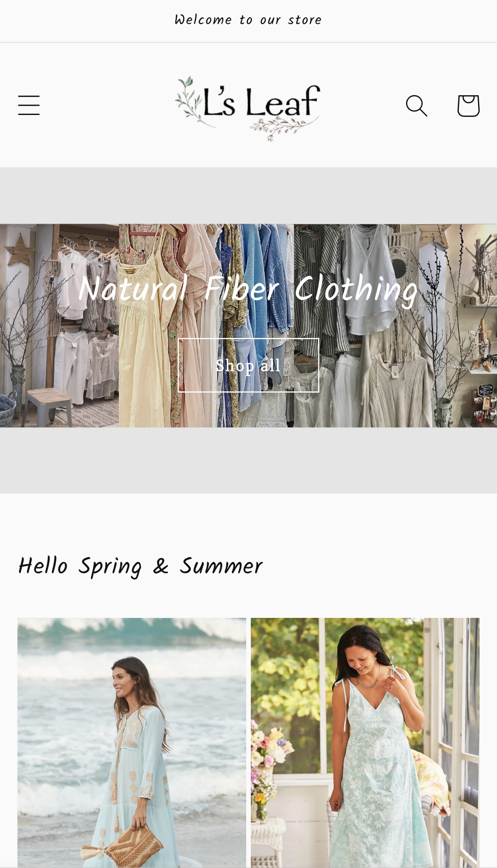Click the Natural Fiber Clothing banner heading
The image size is (497, 868).
[x=248, y=288]
